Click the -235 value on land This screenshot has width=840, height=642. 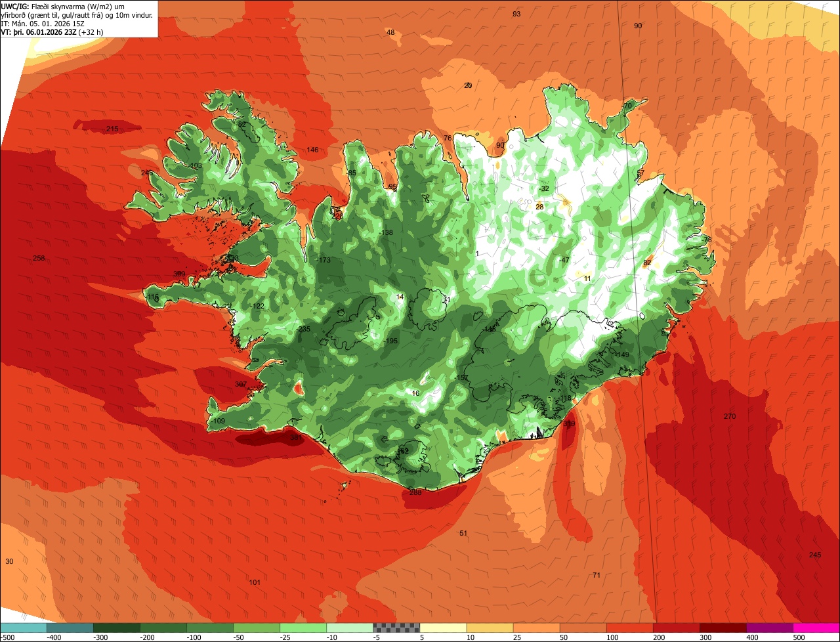tap(303, 329)
